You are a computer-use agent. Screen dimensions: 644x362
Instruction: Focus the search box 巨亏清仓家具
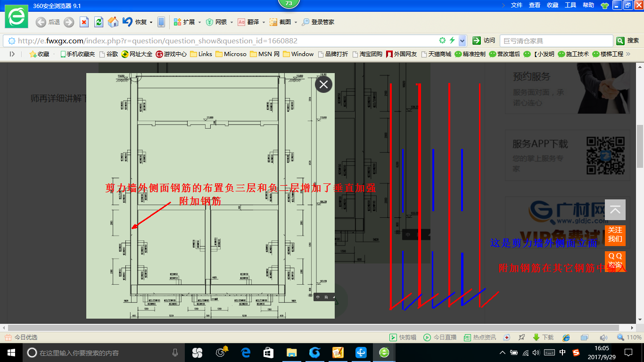pyautogui.click(x=556, y=41)
